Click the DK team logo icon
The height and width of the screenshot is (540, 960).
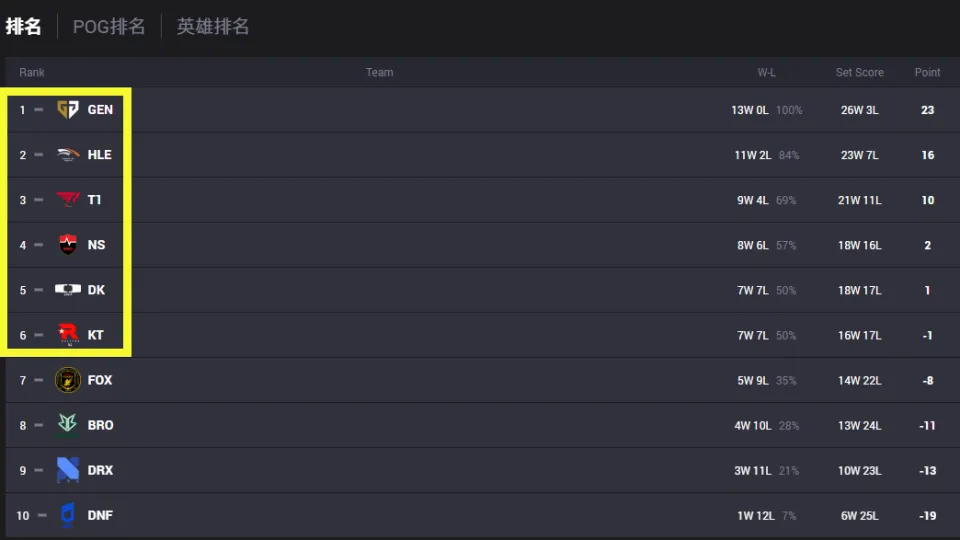click(68, 290)
